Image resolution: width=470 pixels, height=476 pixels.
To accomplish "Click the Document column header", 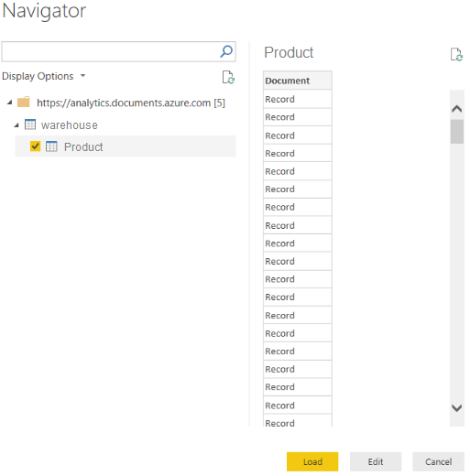I will tap(298, 81).
